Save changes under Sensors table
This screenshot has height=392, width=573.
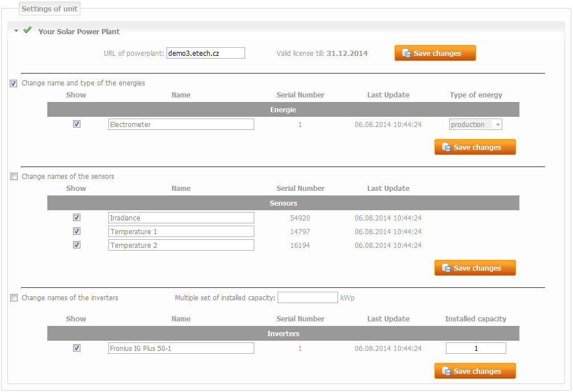pos(475,268)
